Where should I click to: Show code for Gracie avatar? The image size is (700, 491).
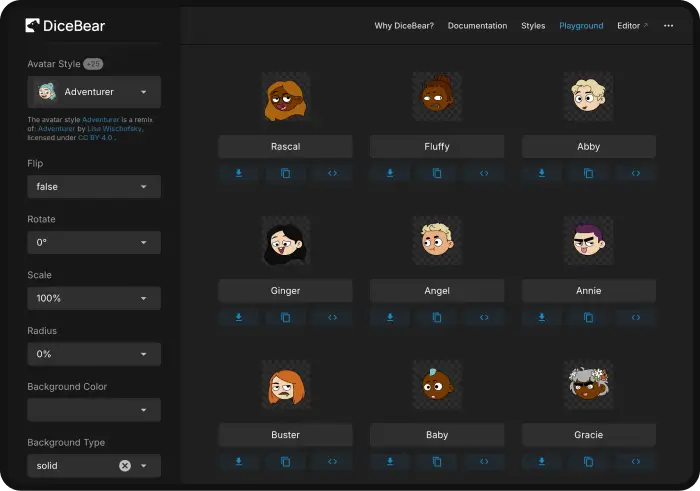[x=636, y=462]
